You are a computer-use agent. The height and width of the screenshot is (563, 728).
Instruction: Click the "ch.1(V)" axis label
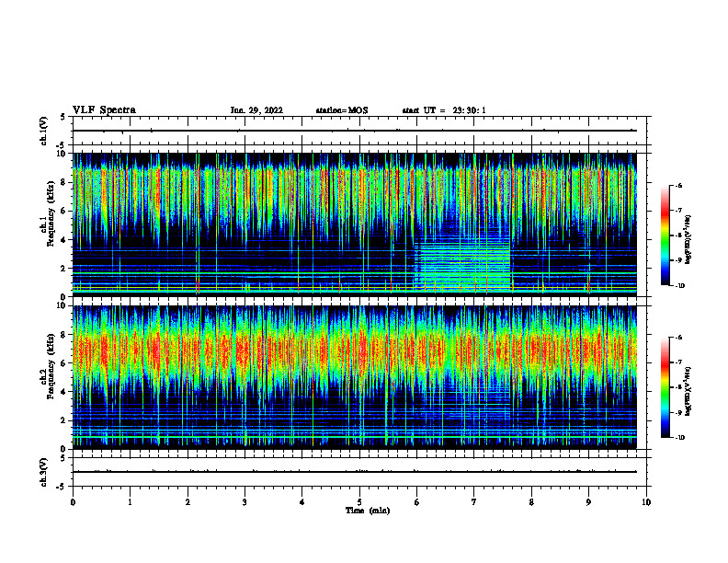tap(43, 131)
